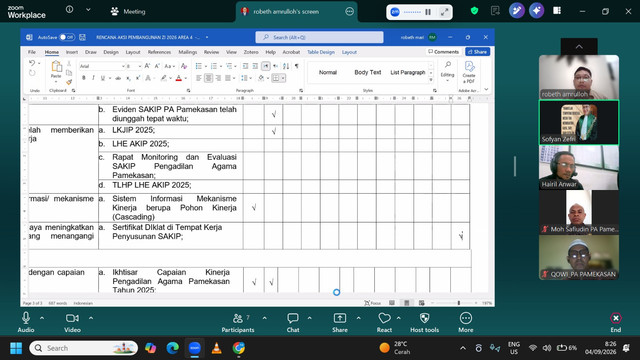Click the Zoom recording pause button
This screenshot has height=360, width=640.
coord(428,12)
